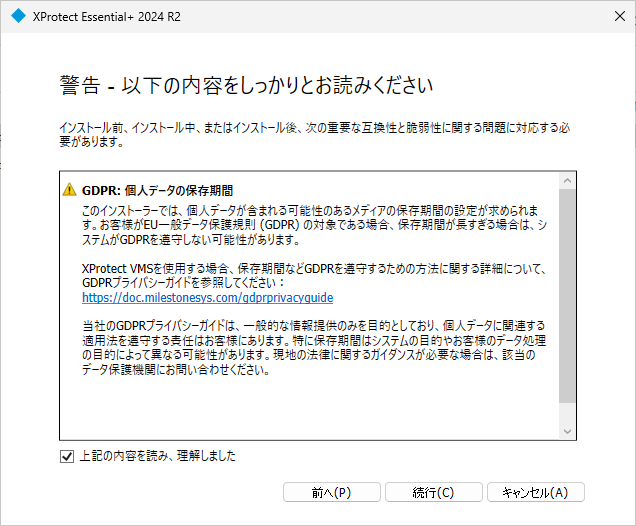
Task: Click the intro text starting インストール前、インストール中
Action: [x=315, y=134]
